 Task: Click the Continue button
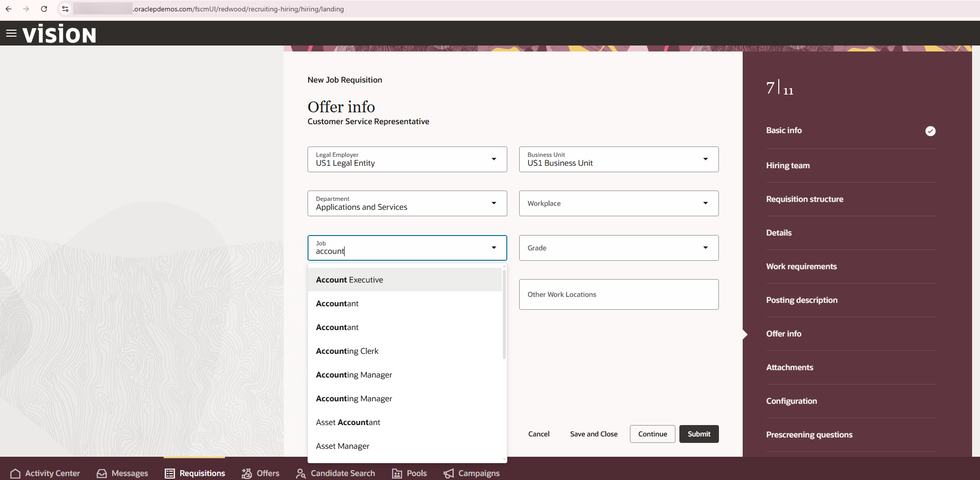coord(653,434)
